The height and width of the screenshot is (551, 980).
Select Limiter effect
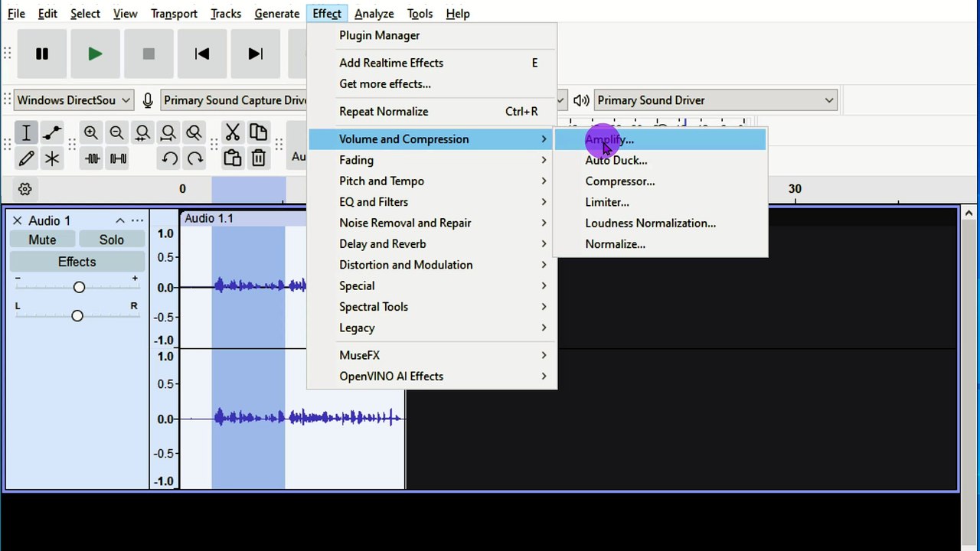click(x=660, y=202)
